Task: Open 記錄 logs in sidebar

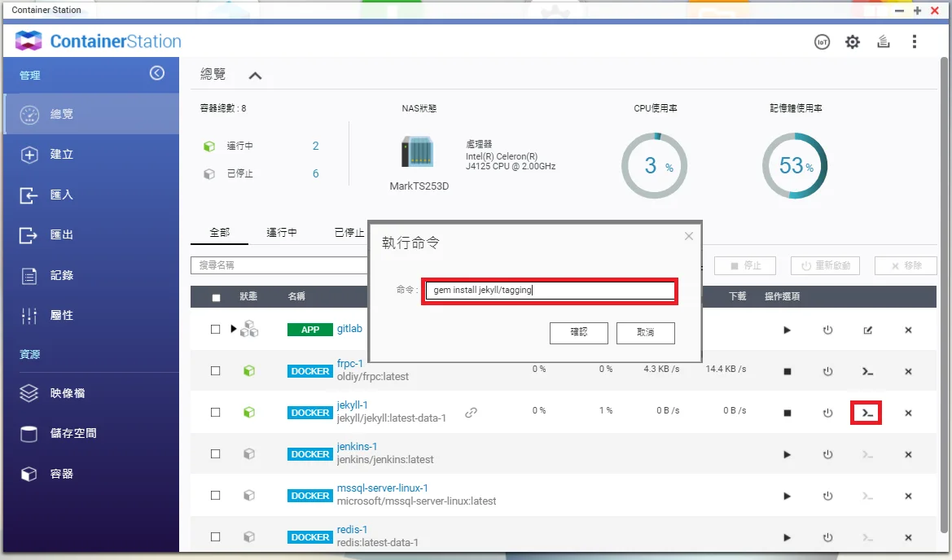Action: click(91, 275)
